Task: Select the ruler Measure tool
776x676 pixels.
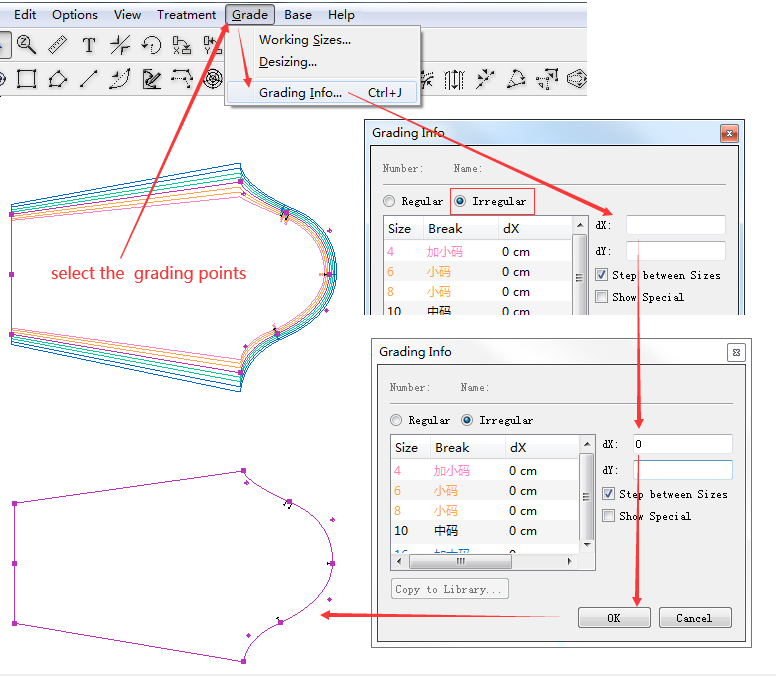Action: pyautogui.click(x=57, y=44)
